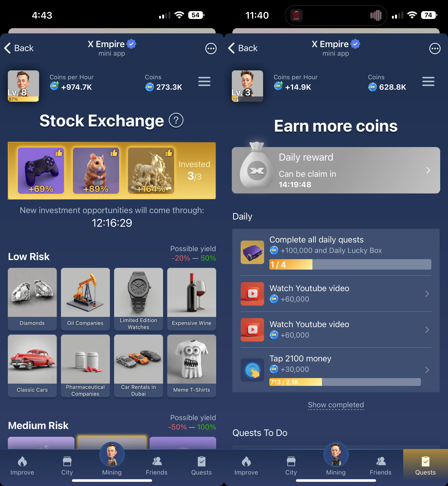The width and height of the screenshot is (448, 486).
Task: Open the invested hamster card showing +89%
Action: [96, 171]
